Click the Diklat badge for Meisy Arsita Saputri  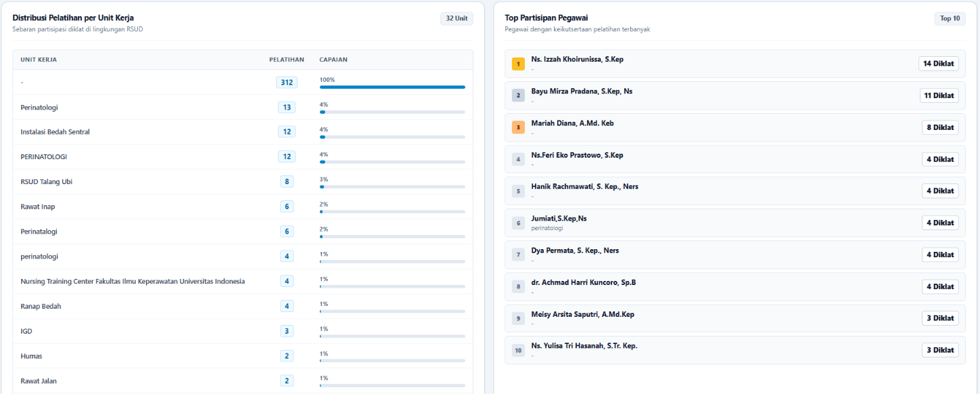point(940,318)
